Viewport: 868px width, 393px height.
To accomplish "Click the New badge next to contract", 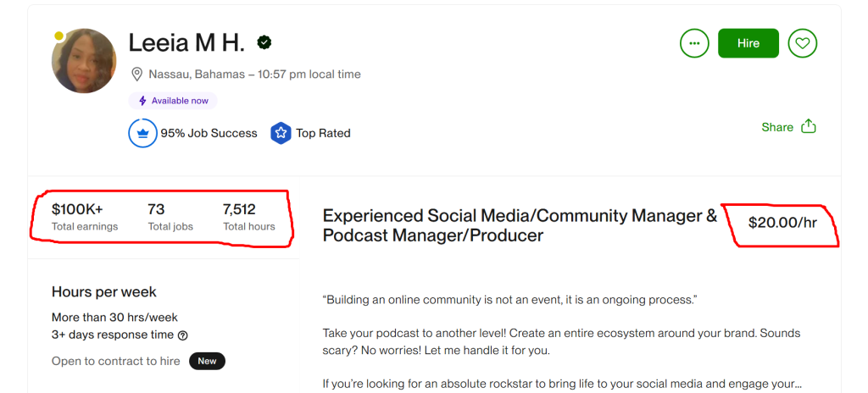I will (207, 361).
